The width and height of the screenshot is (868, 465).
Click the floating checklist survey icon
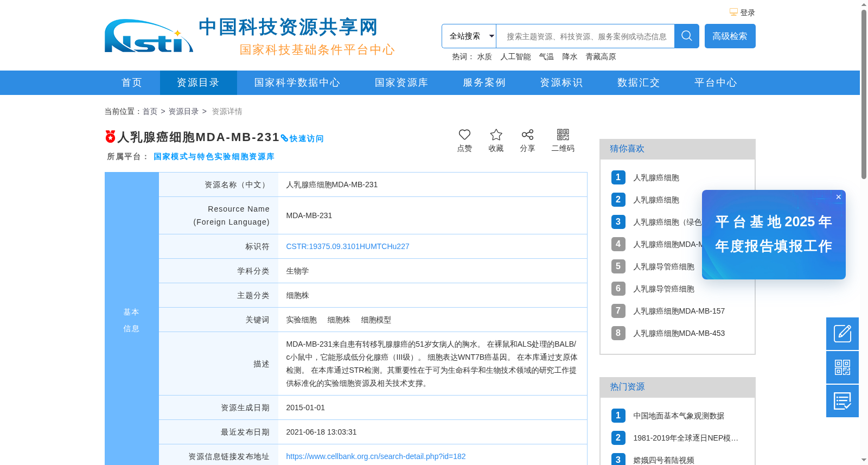point(843,401)
